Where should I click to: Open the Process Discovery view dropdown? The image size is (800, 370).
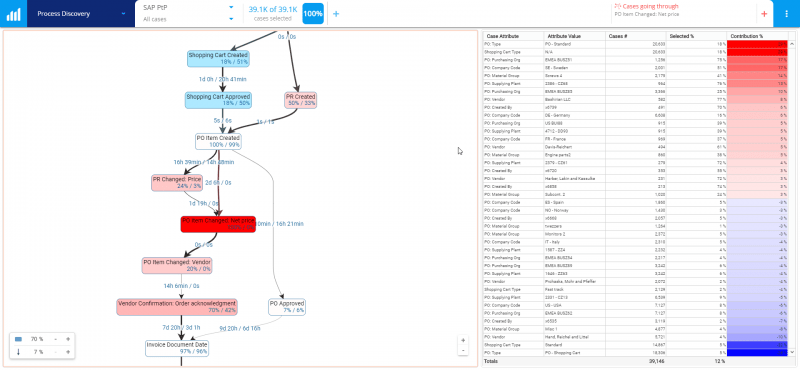[x=81, y=14]
